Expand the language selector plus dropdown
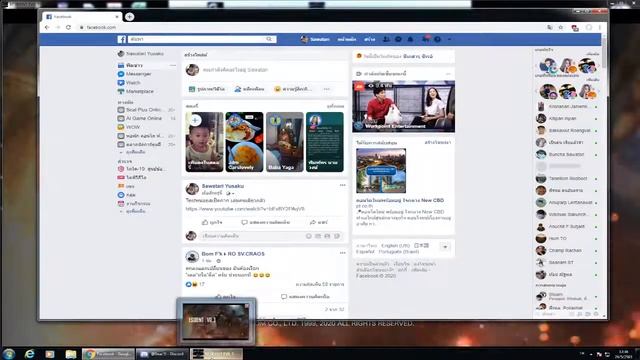Screen dimensions: 640x360 [x=445, y=247]
